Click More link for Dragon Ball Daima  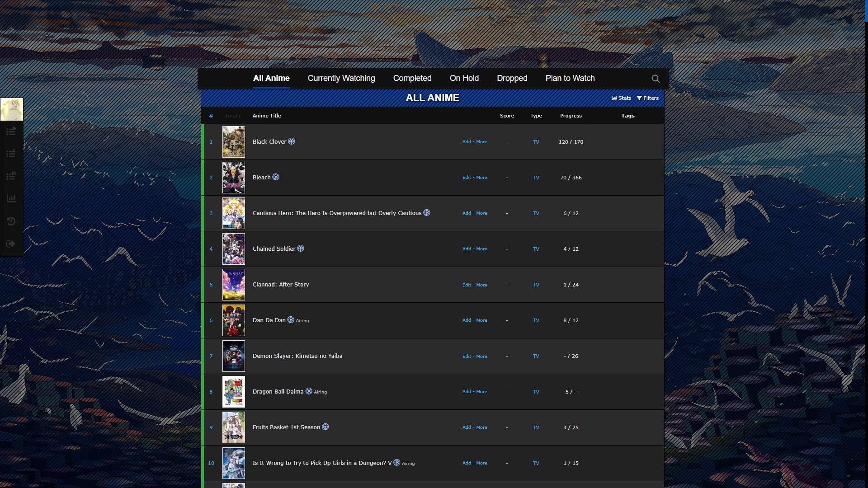(x=482, y=392)
